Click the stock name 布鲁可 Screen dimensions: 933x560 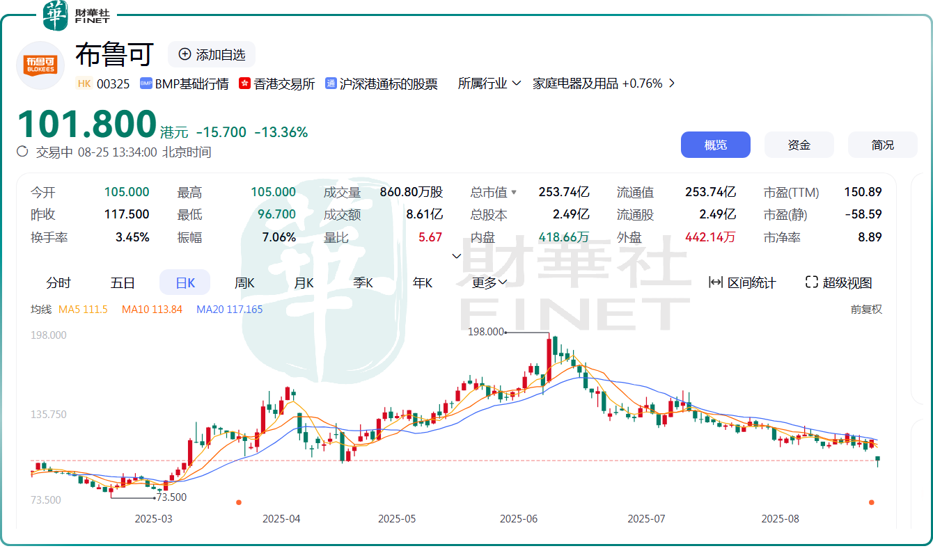(x=115, y=54)
